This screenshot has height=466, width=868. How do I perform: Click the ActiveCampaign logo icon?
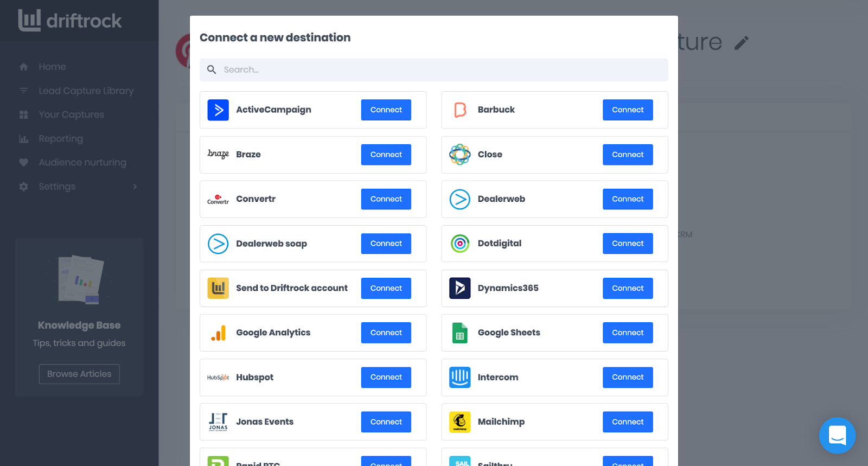218,110
